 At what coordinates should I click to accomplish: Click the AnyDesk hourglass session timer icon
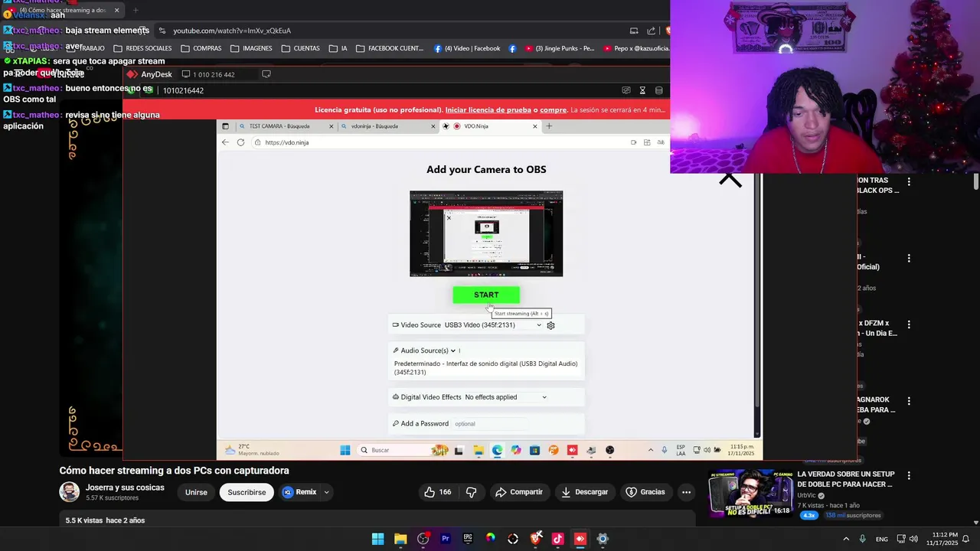642,90
